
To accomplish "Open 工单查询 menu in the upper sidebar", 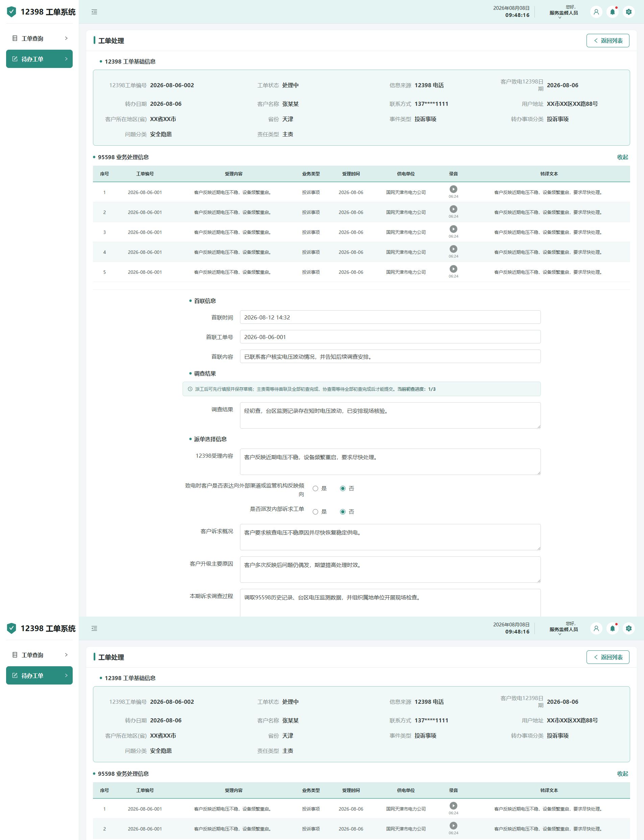I will [39, 38].
